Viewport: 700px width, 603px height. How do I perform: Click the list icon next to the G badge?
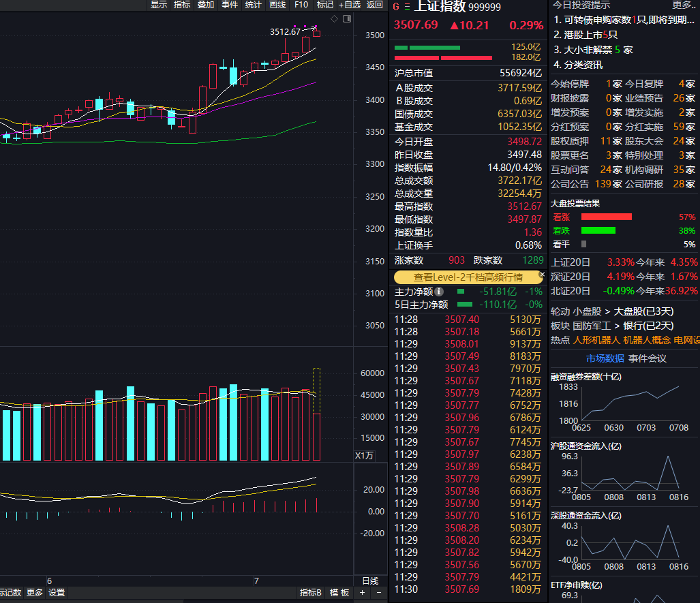407,7
